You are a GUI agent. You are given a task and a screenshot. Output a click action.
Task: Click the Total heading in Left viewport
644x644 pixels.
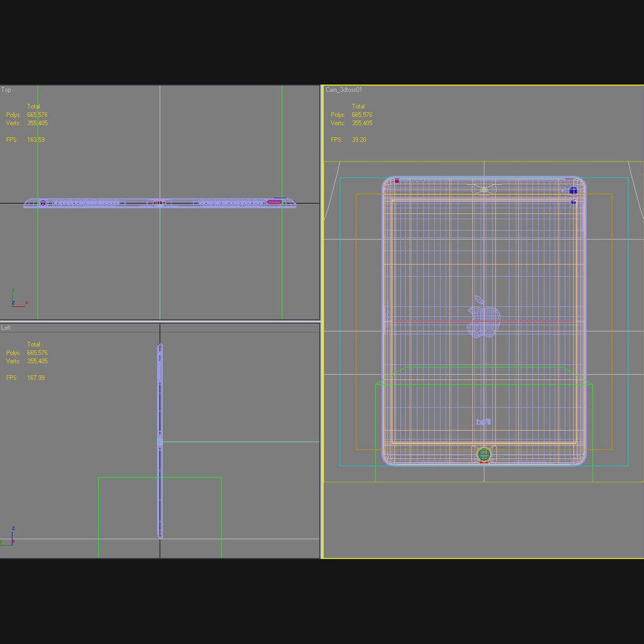(33, 344)
